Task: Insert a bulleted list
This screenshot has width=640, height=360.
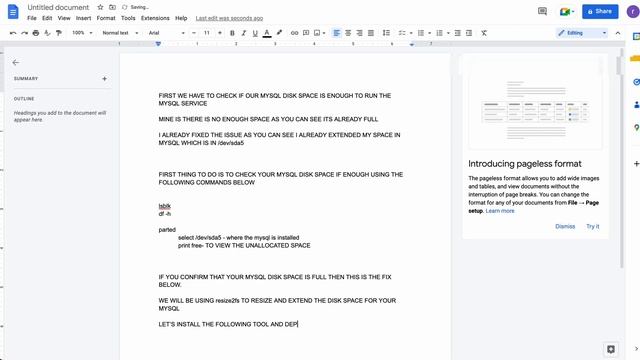Action: [x=421, y=33]
